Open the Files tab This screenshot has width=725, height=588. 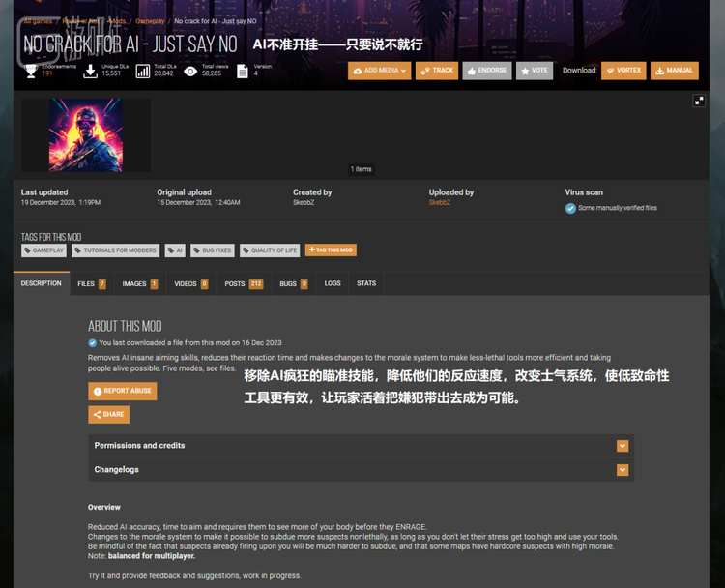(92, 283)
